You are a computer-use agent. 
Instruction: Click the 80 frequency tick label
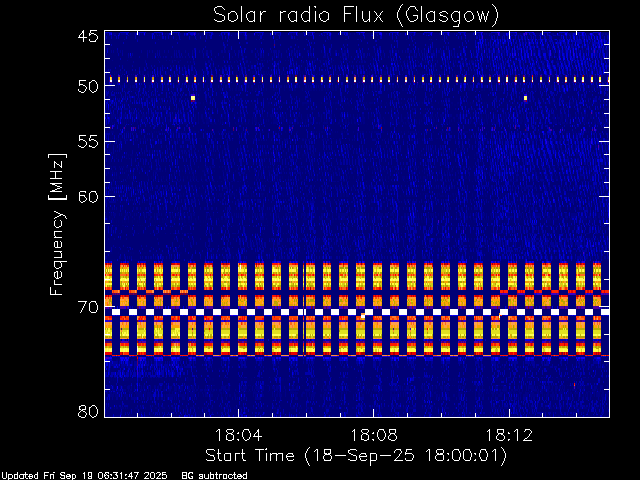(88, 411)
